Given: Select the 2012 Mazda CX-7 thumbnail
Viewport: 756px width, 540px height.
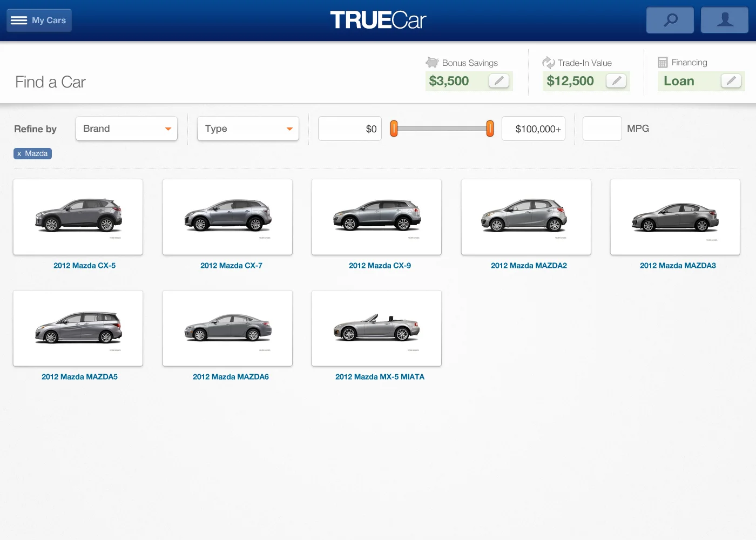Looking at the screenshot, I should coord(227,217).
